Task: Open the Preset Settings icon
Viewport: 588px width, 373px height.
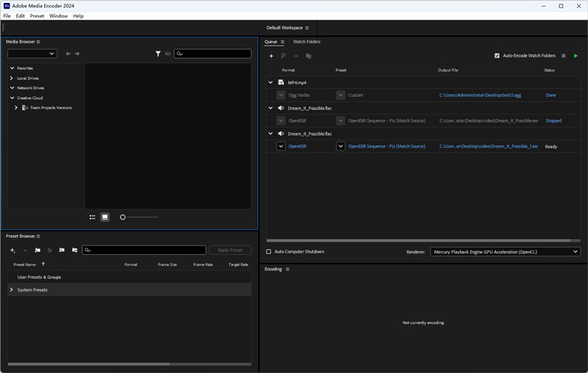Action: [x=50, y=250]
